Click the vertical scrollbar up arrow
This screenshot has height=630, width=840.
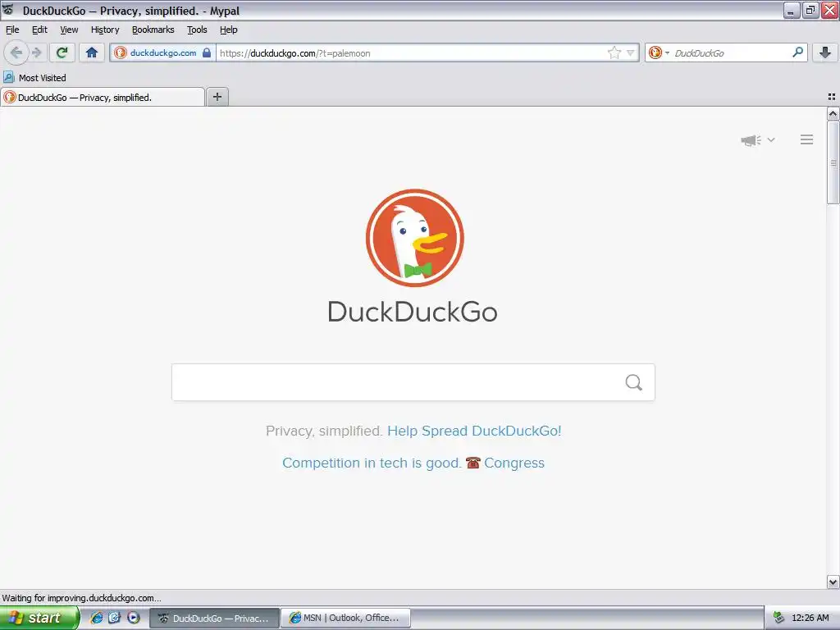click(x=833, y=113)
